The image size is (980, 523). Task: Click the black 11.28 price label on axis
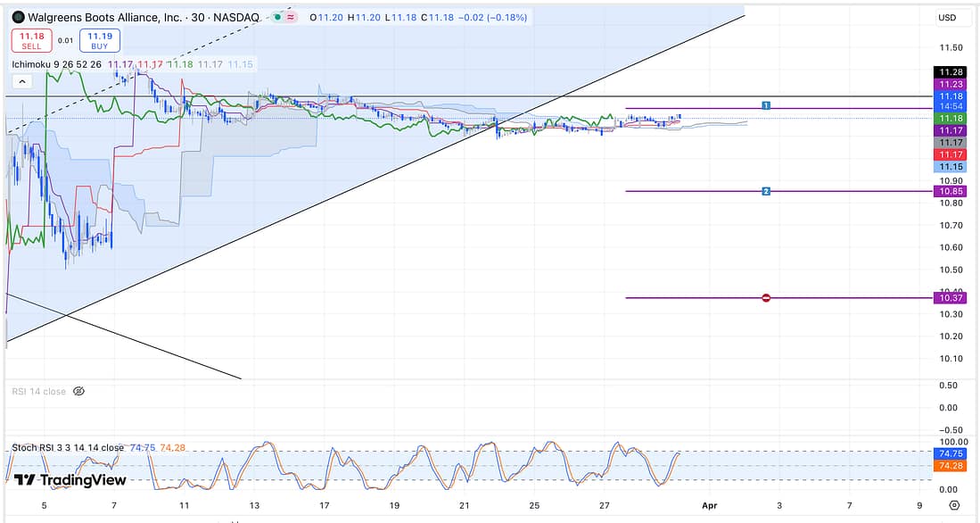(x=946, y=71)
